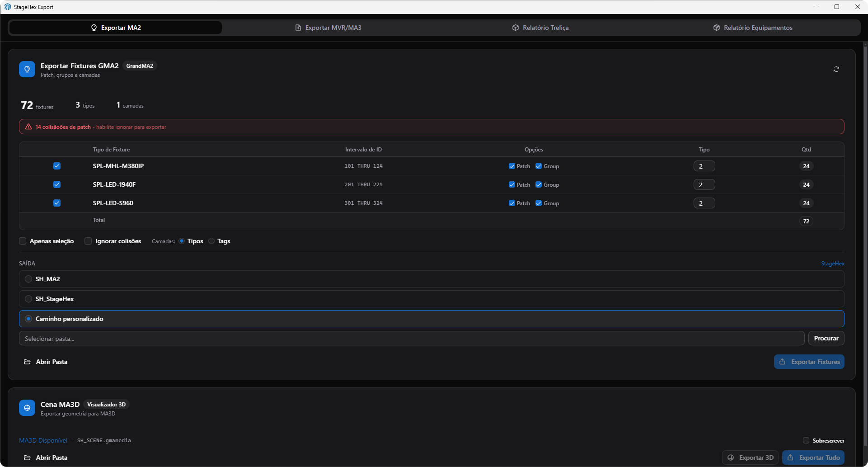
Task: Click the refresh icon in Exportar Fixtures panel
Action: (836, 69)
